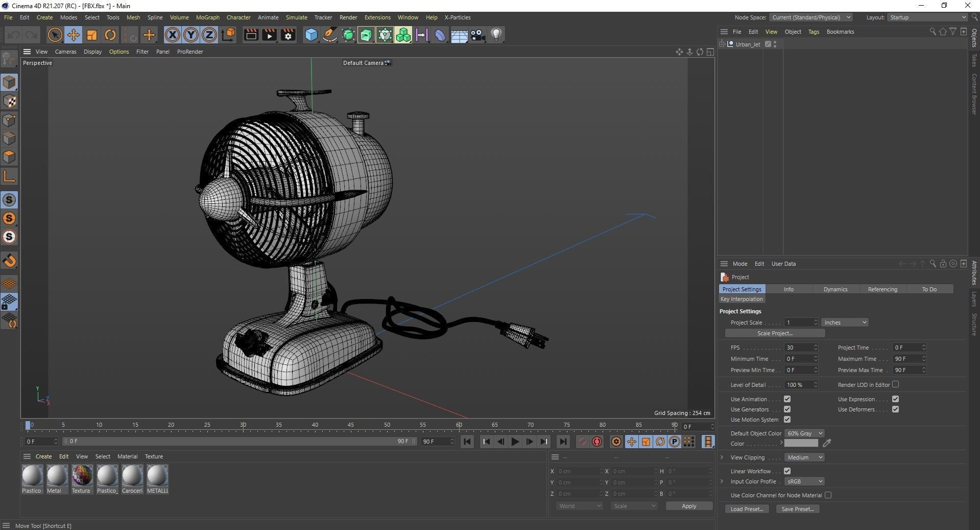The width and height of the screenshot is (980, 530).
Task: Switch to the Referencing tab
Action: pos(882,289)
